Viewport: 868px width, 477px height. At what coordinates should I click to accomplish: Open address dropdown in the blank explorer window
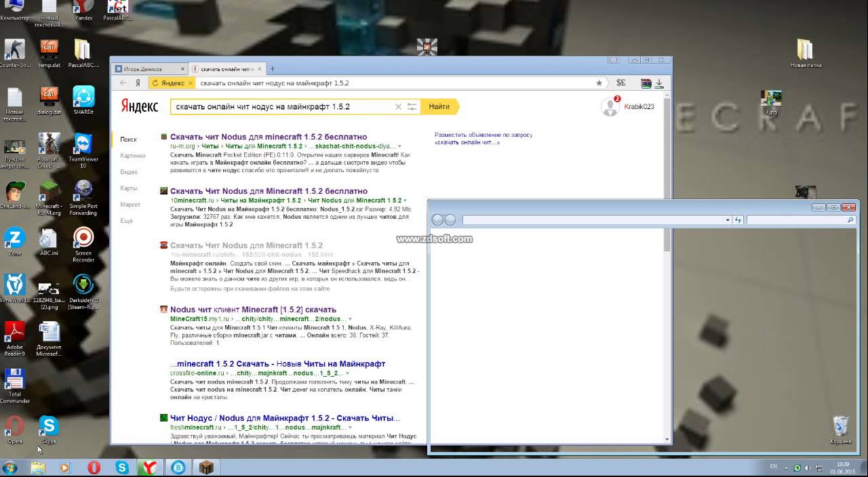(728, 220)
